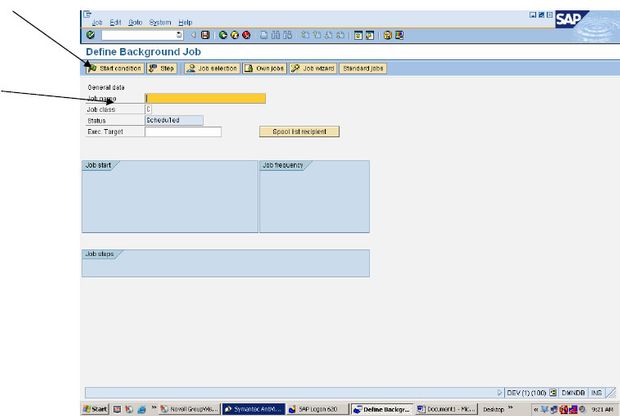The width and height of the screenshot is (620, 416).
Task: Click the Job wizard button
Action: 313,68
